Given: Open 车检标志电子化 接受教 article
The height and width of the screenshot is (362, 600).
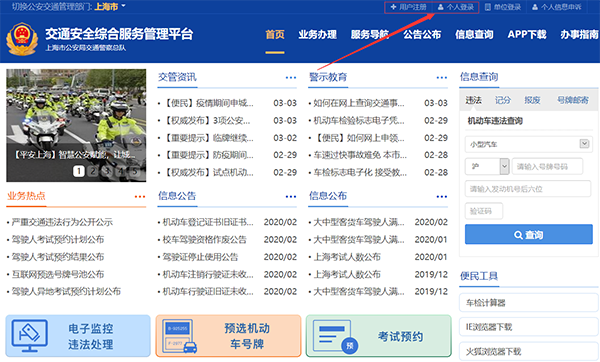Looking at the screenshot, I should (x=360, y=172).
